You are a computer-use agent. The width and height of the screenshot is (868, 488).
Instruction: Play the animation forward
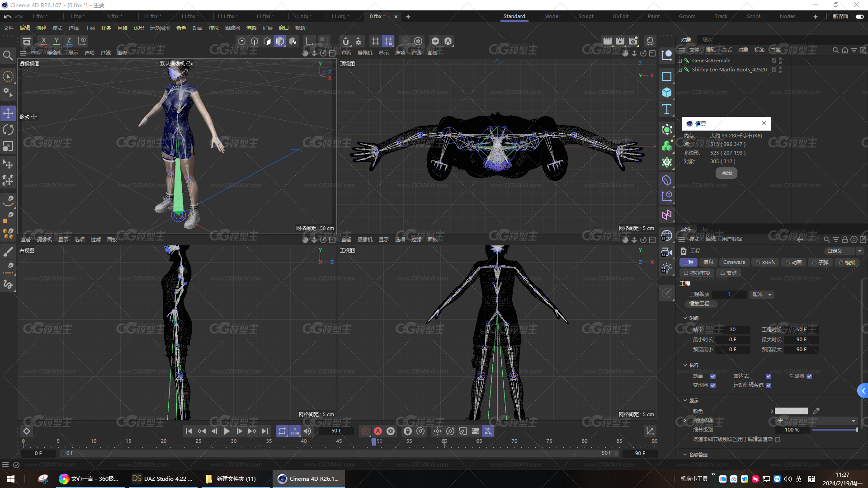tap(227, 431)
